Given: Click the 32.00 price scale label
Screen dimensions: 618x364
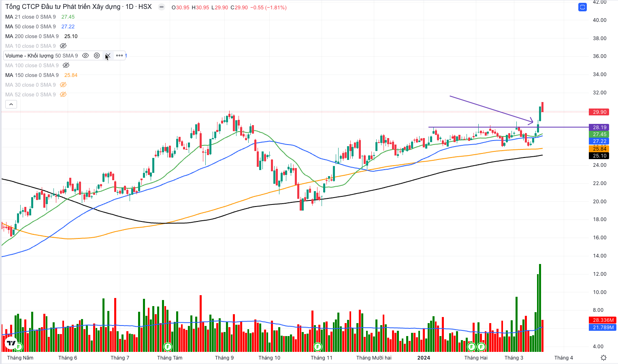Looking at the screenshot, I should tap(599, 92).
